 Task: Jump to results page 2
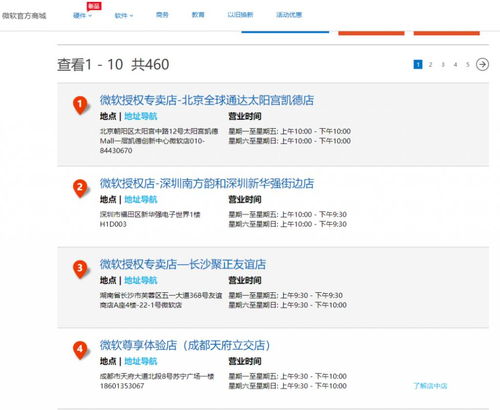tap(430, 64)
